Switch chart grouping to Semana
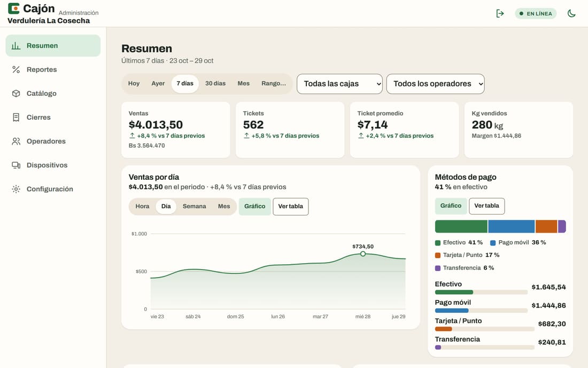This screenshot has height=368, width=588. coord(194,206)
